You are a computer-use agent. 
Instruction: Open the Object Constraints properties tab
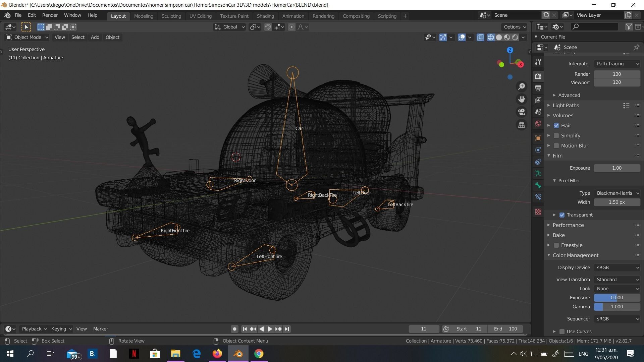tap(538, 162)
